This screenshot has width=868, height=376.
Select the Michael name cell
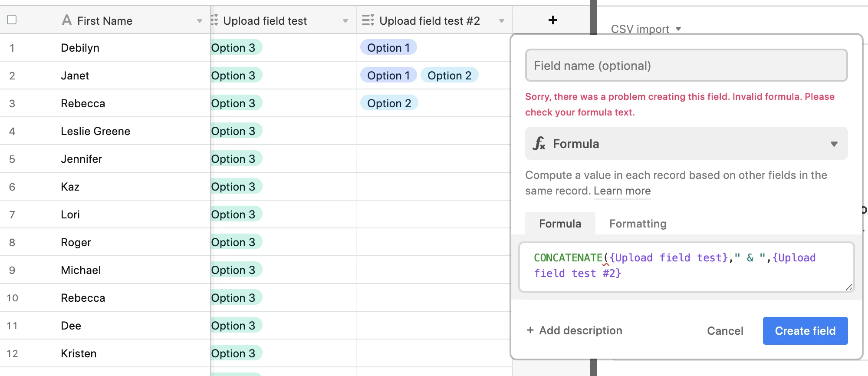pyautogui.click(x=81, y=270)
